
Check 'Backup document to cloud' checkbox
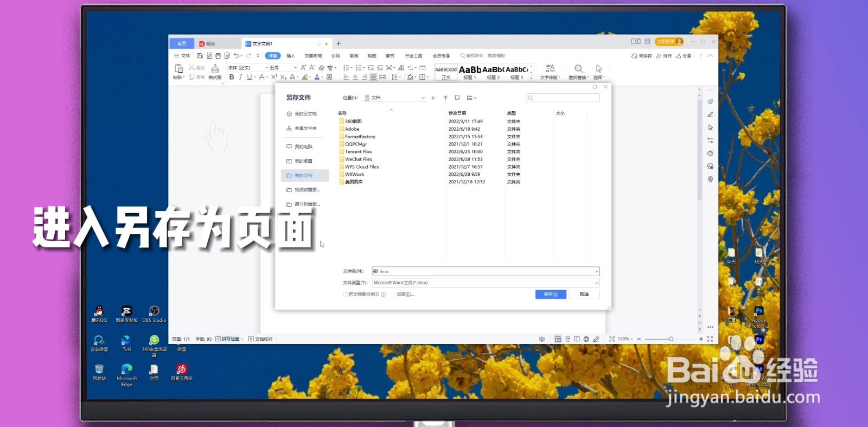(x=345, y=295)
